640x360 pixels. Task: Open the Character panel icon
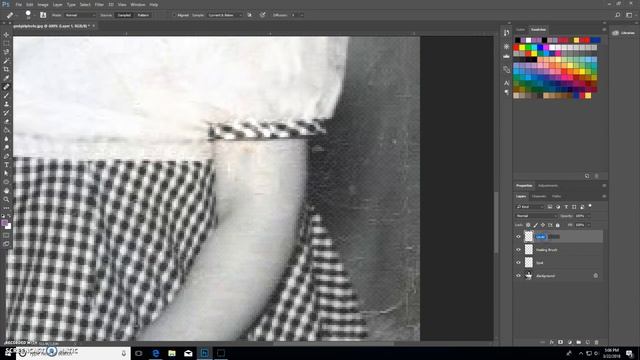(x=507, y=83)
